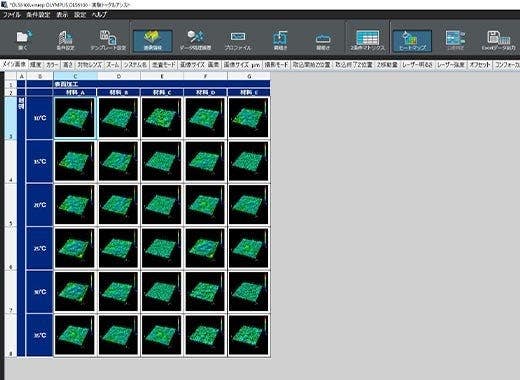Screen dimensions: 520x380
Task: Switch to the ズーム tab
Action: (x=113, y=65)
